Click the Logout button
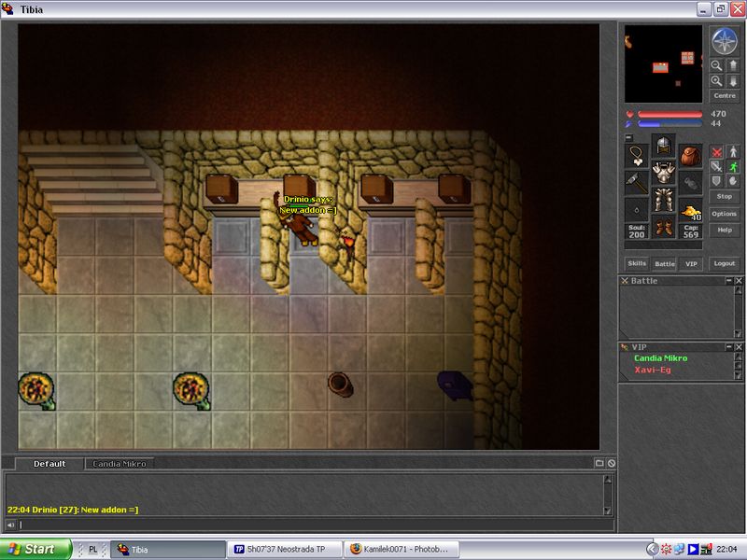This screenshot has height=560, width=747. point(725,263)
